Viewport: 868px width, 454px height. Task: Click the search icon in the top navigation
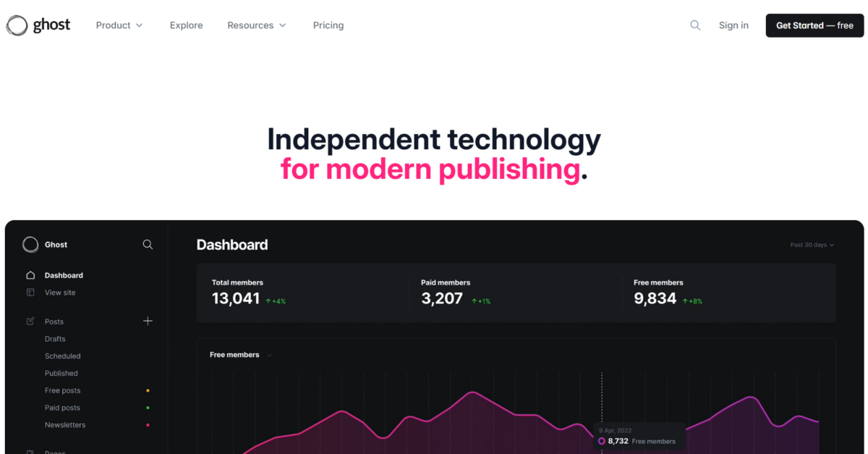[695, 25]
